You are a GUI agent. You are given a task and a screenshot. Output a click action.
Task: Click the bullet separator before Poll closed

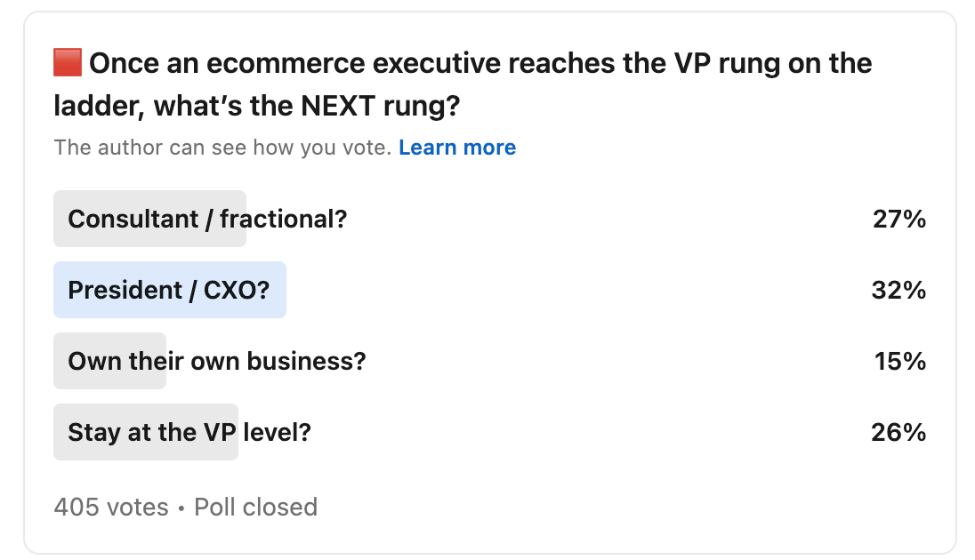point(181,508)
